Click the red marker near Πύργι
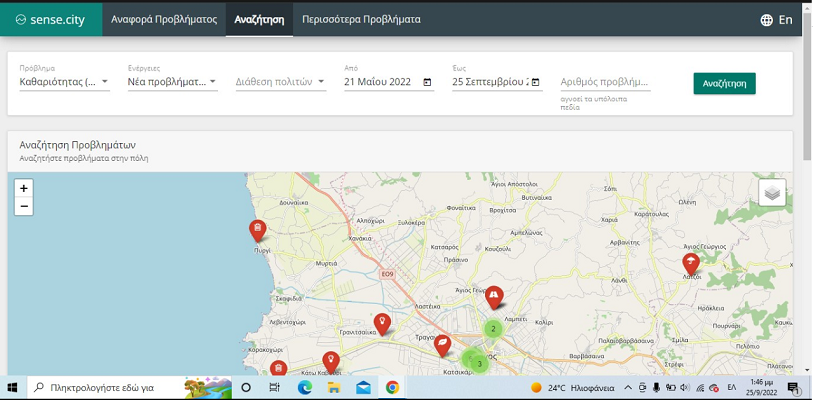The width and height of the screenshot is (813, 400). point(257,230)
